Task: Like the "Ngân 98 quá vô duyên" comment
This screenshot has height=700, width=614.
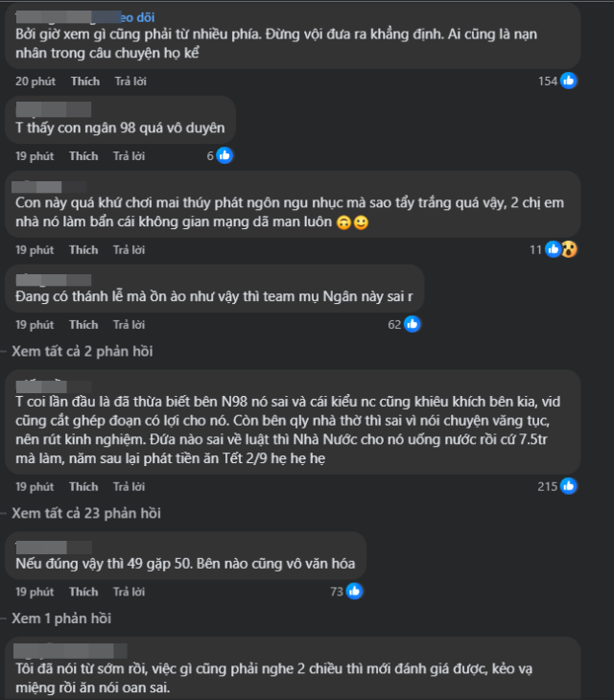Action: click(x=83, y=155)
